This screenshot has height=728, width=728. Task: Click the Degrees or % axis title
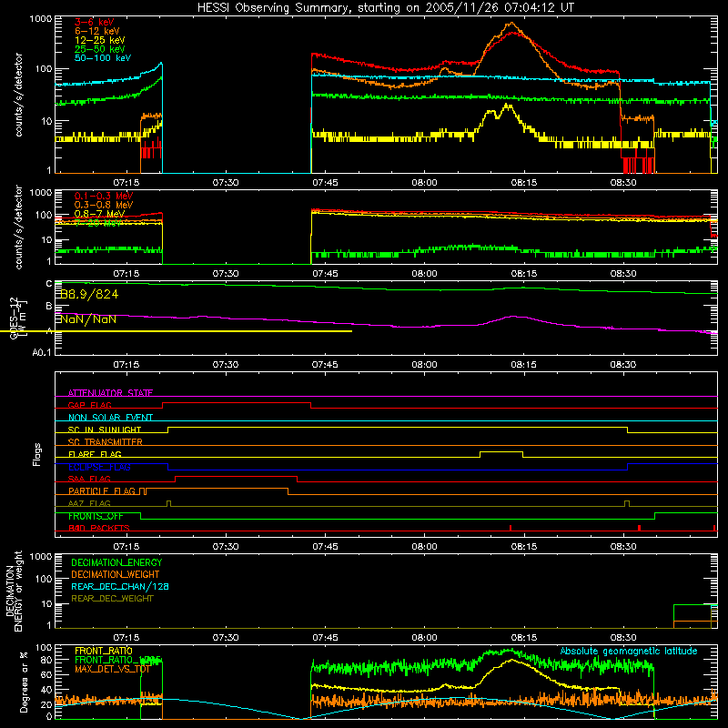coord(24,682)
